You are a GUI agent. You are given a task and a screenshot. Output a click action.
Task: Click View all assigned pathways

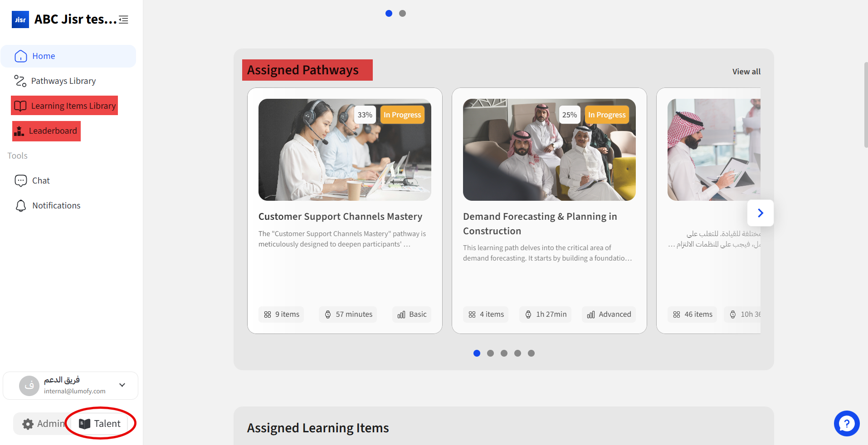tap(746, 72)
